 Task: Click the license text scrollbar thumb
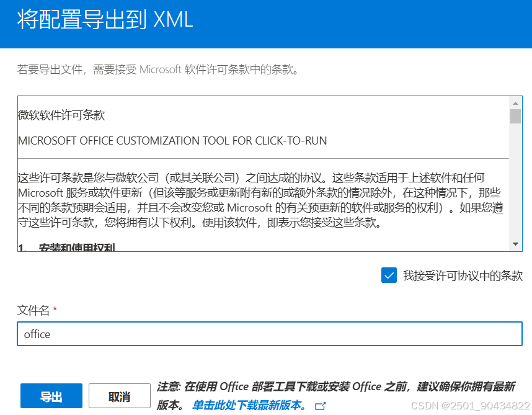(515, 117)
